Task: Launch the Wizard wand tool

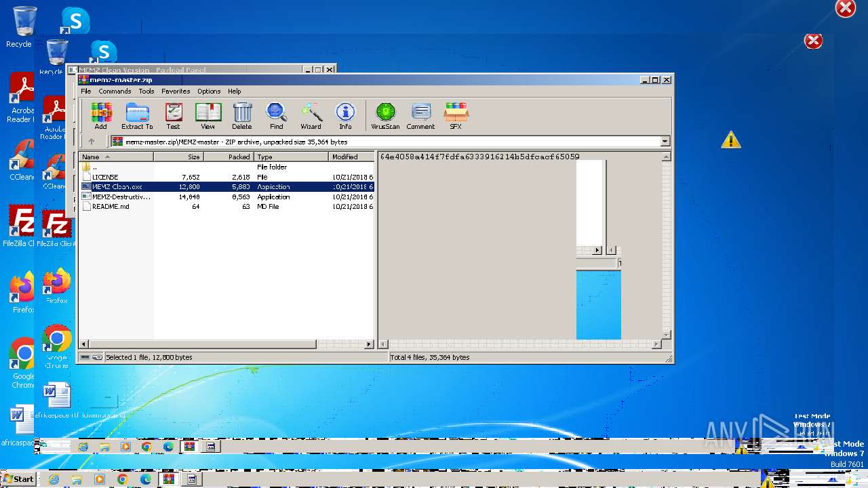Action: (x=311, y=115)
